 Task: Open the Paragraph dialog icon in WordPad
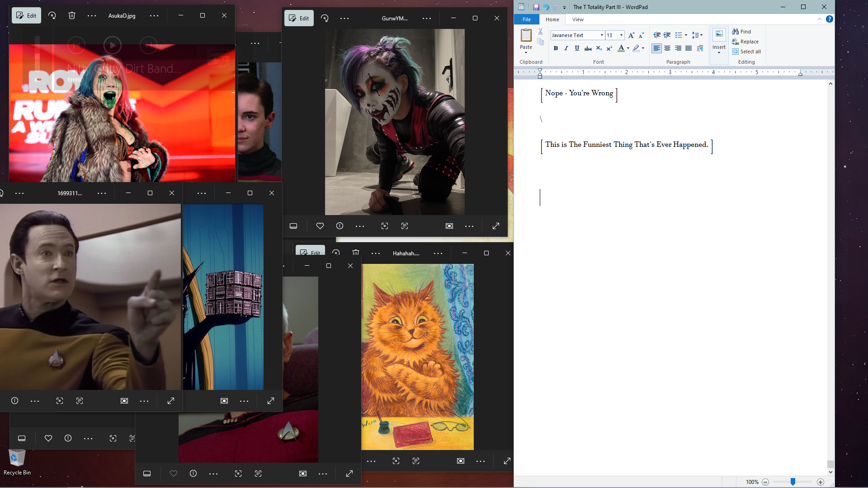[x=700, y=48]
